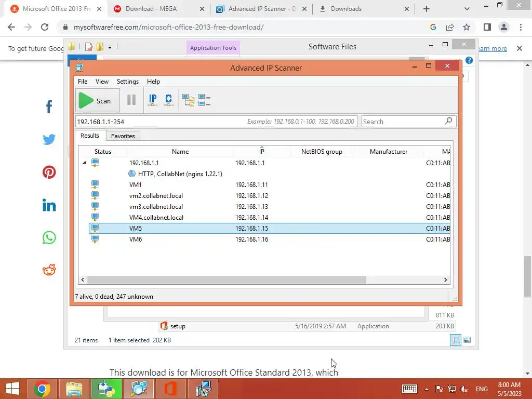Click the C subnet class icon

pyautogui.click(x=168, y=100)
